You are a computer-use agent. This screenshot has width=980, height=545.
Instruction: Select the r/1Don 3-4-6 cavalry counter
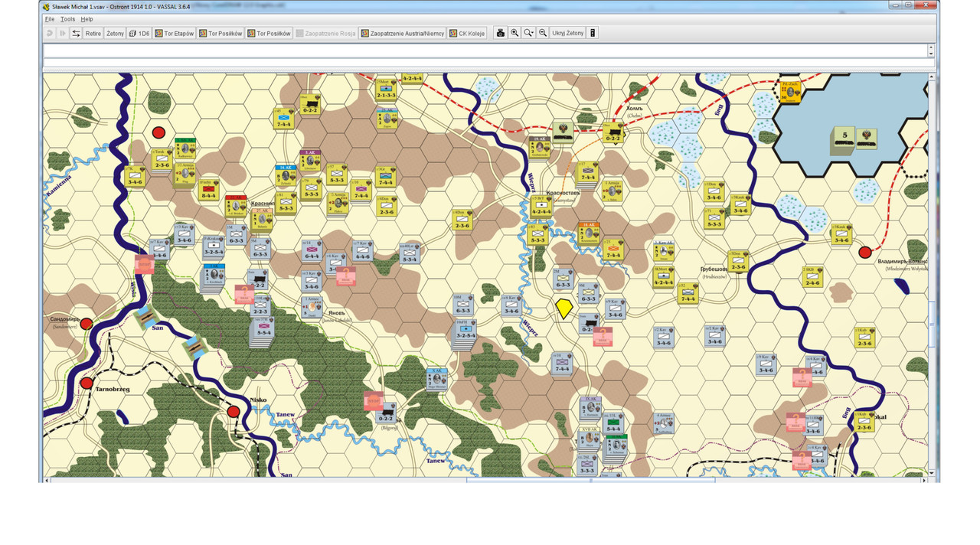click(x=714, y=191)
